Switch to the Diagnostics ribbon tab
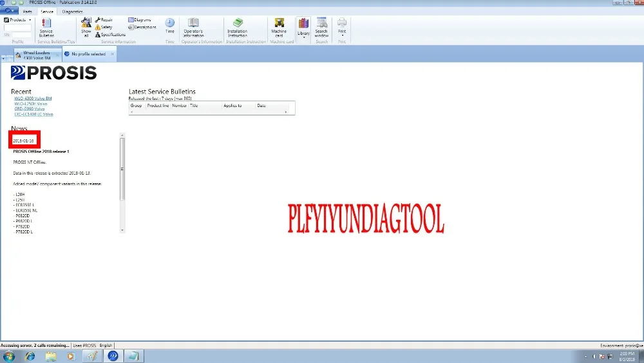Screen dimensions: 644x363 [x=72, y=12]
